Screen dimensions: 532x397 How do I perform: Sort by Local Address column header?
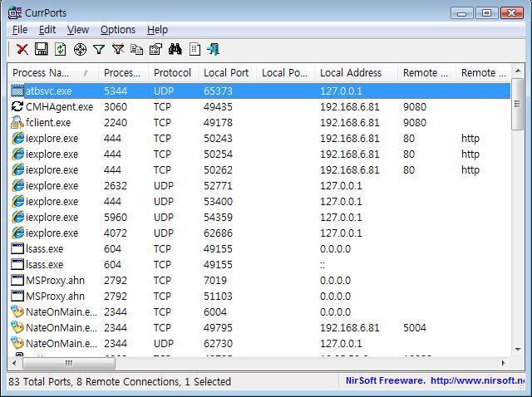(356, 73)
